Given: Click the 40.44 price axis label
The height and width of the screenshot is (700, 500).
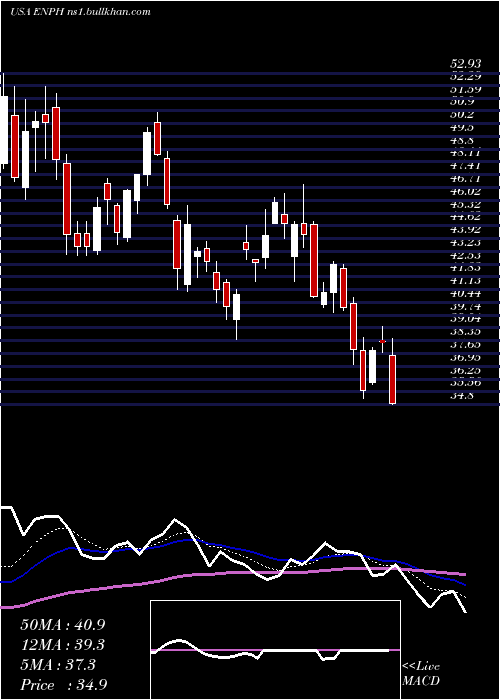Looking at the screenshot, I should (x=465, y=293).
